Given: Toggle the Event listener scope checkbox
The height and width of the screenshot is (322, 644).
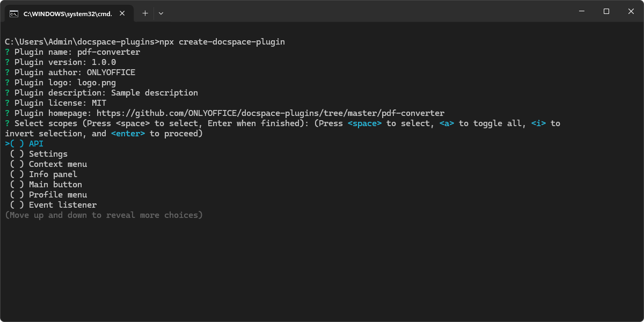Looking at the screenshot, I should [x=17, y=205].
